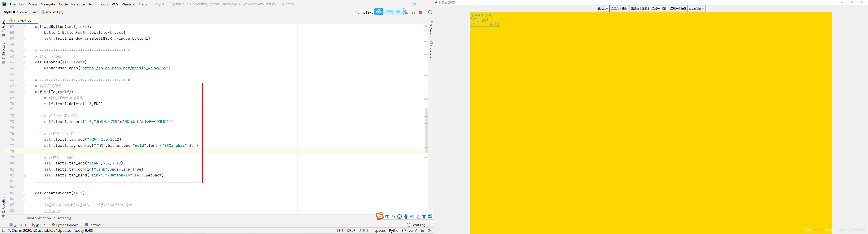Click 插入文本 button in Tk window
This screenshot has height=234, width=868.
603,9
